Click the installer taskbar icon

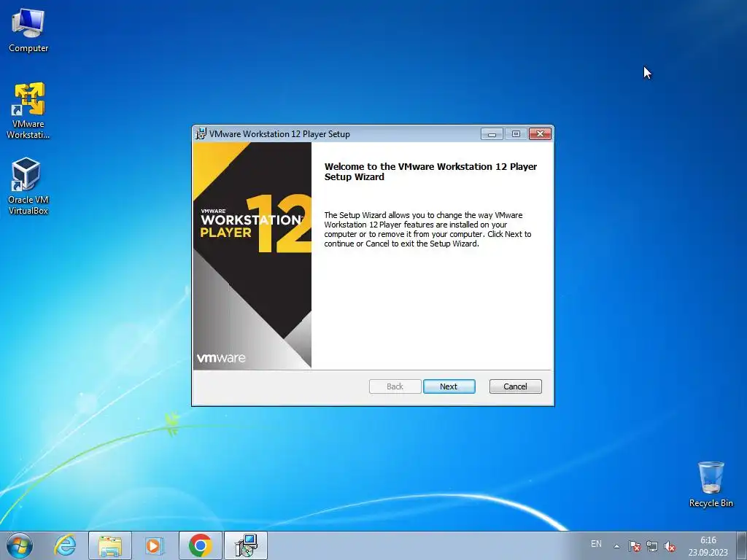click(246, 545)
